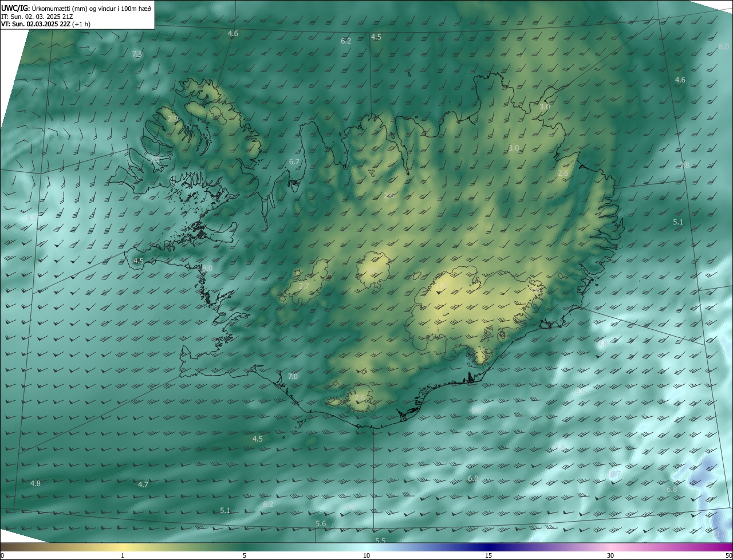Click the 7.3 value label on the map

(137, 54)
